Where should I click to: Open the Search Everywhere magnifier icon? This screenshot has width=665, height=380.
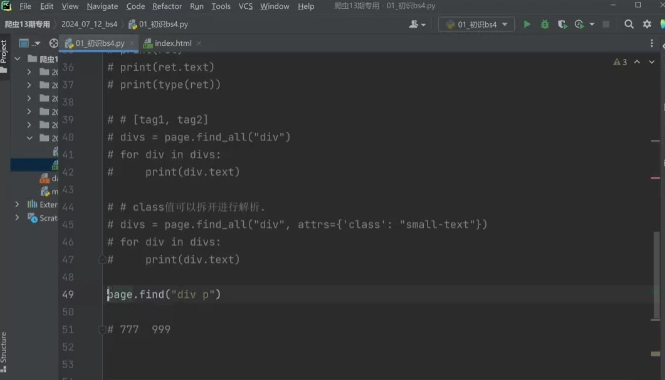coord(629,24)
